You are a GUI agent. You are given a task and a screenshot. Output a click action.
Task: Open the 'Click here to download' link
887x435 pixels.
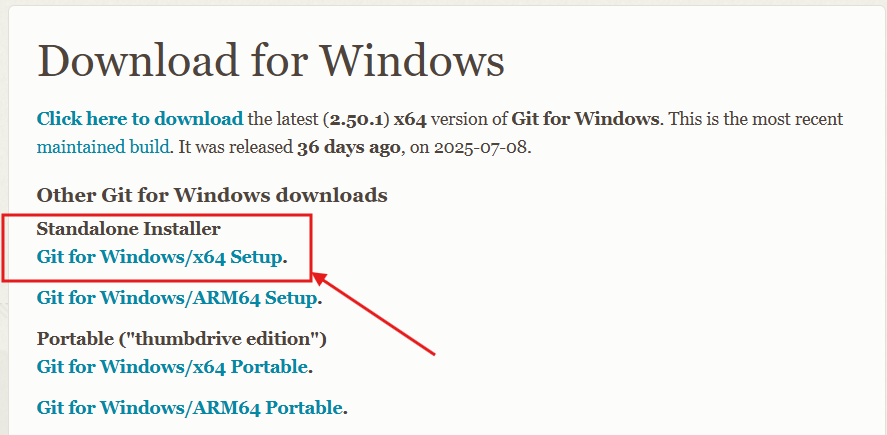pos(139,119)
